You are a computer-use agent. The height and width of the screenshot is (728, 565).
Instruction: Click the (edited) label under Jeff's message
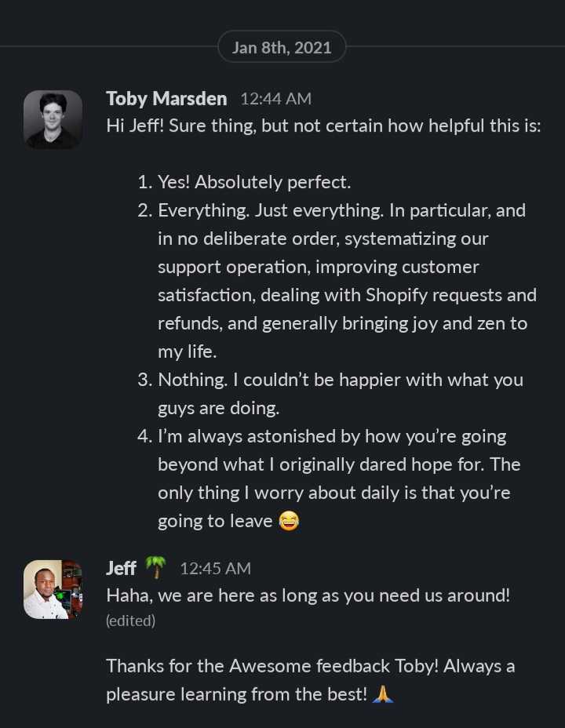pos(130,621)
